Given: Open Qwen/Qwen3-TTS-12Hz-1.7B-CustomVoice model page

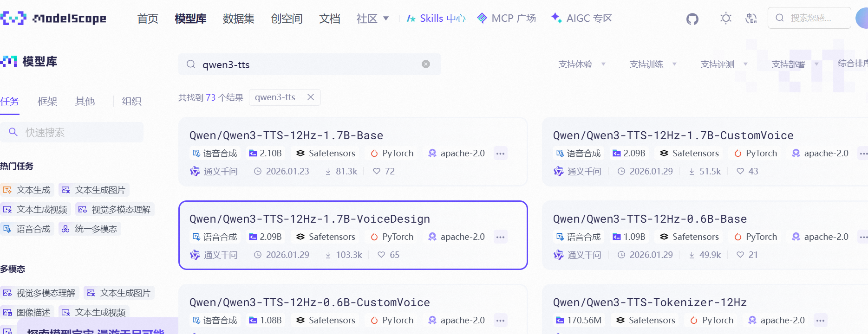Looking at the screenshot, I should click(673, 135).
